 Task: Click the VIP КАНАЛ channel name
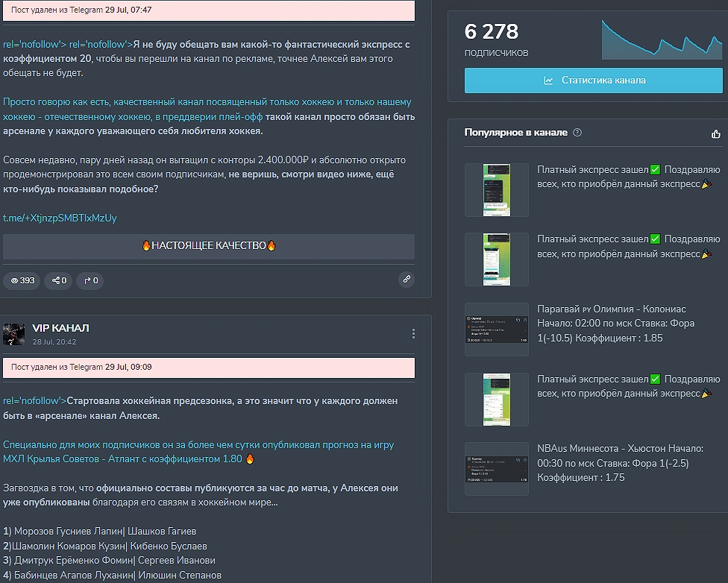click(x=60, y=328)
